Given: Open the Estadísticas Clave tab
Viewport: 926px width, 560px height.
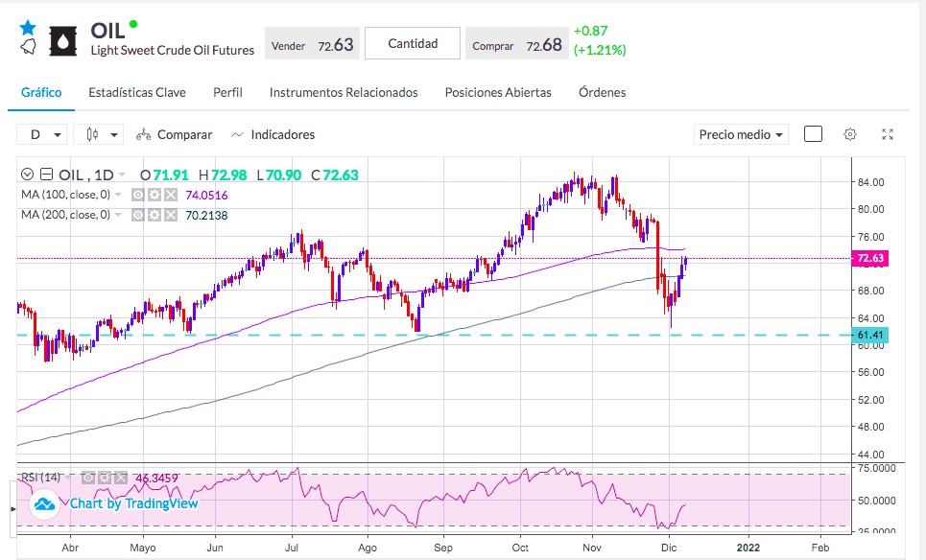Looking at the screenshot, I should coord(137,93).
